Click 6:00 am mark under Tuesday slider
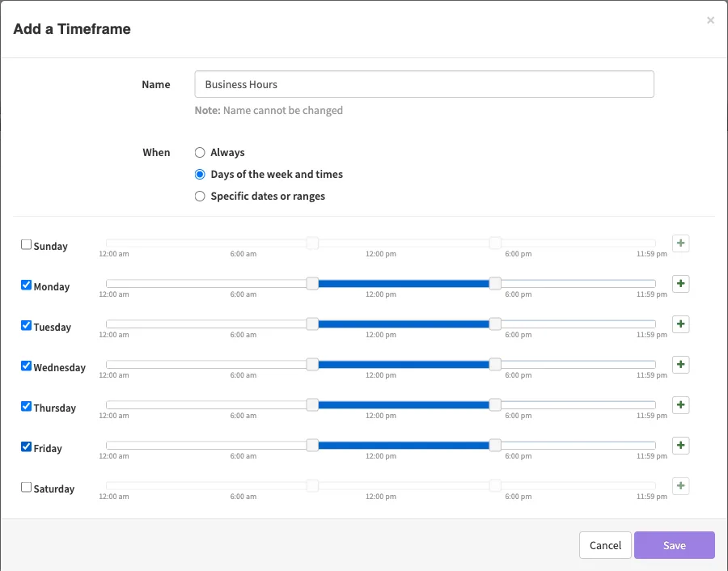This screenshot has width=728, height=571. pyautogui.click(x=243, y=335)
